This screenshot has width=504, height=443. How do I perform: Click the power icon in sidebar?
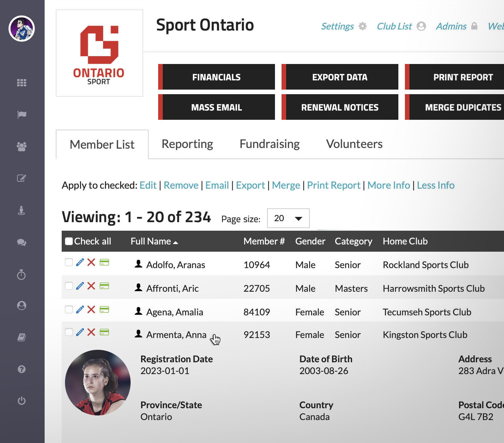[x=22, y=401]
